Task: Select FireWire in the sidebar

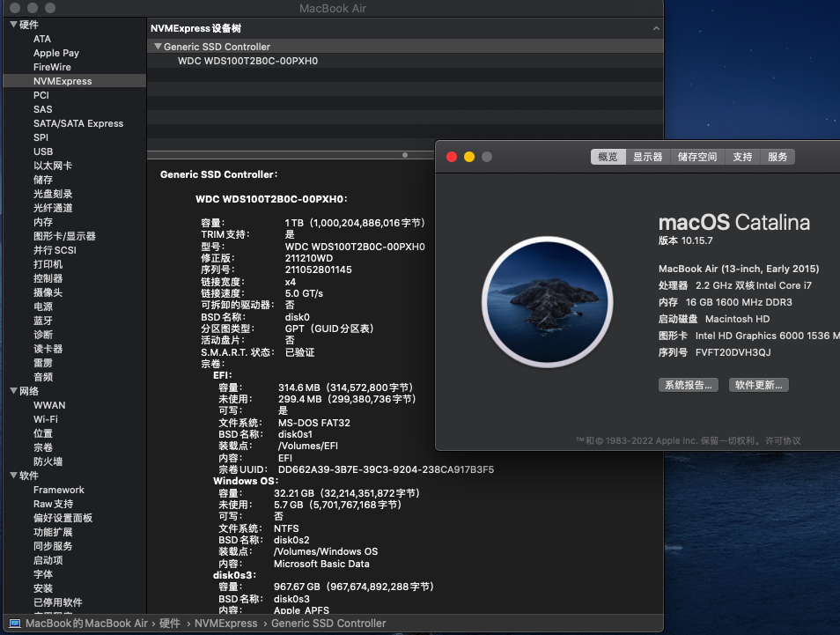Action: [52, 67]
